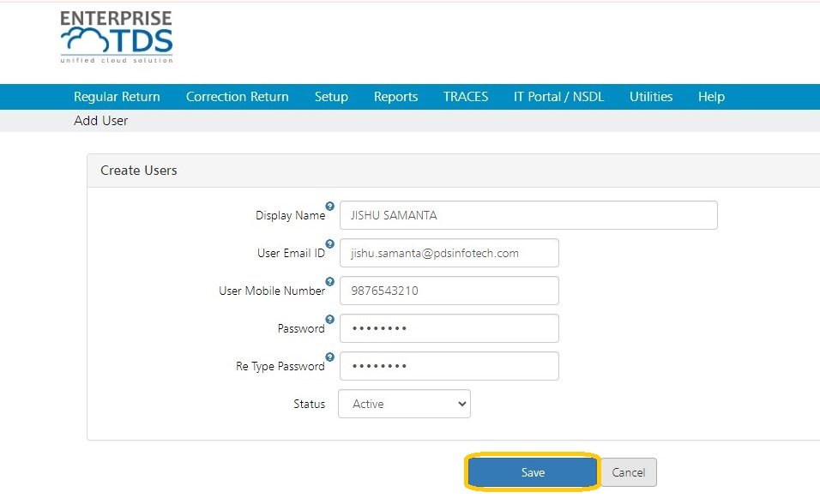Click the Cancel button
Screen dimensions: 820x504
(628, 472)
